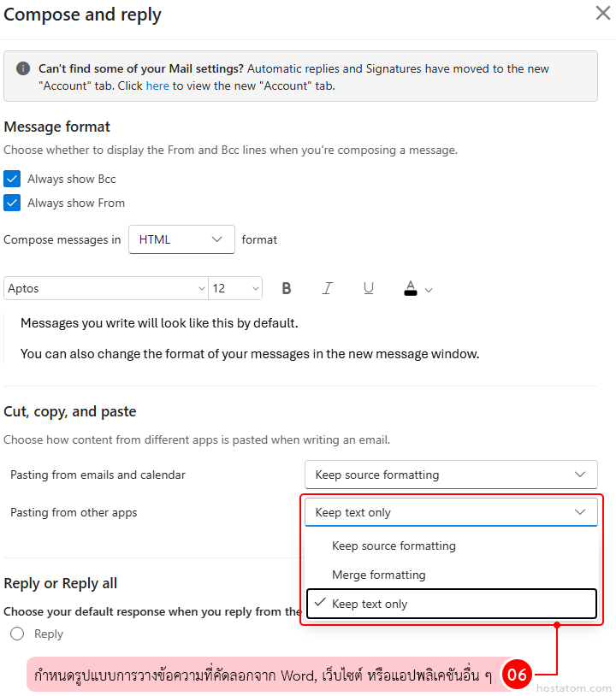This screenshot has height=696, width=616.
Task: Open the font color picker
Action: (x=410, y=288)
